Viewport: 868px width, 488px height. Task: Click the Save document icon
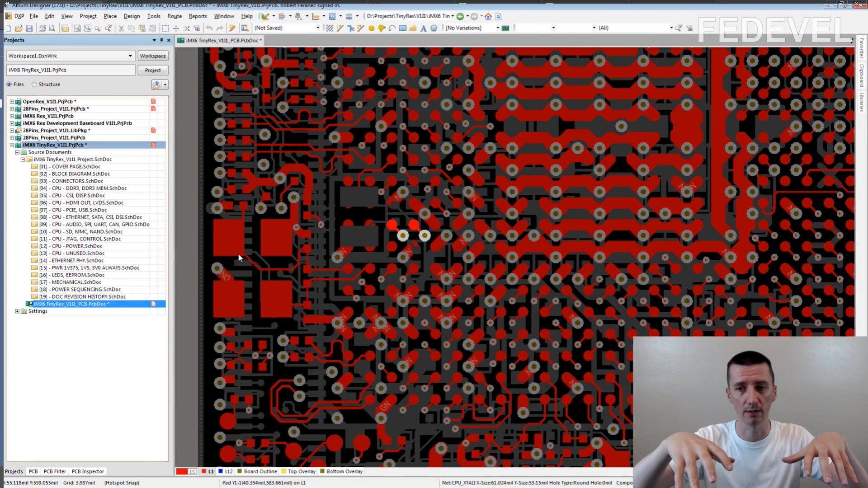[x=29, y=28]
